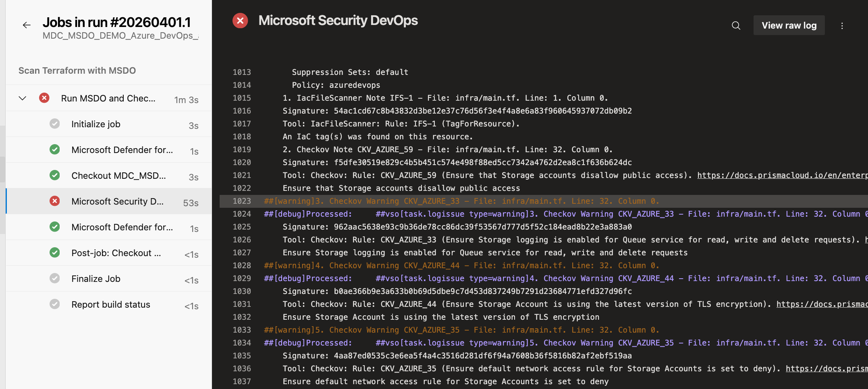The width and height of the screenshot is (868, 389).
Task: Click warning line 1033 for CKV_AZURE_35
Action: (x=461, y=330)
